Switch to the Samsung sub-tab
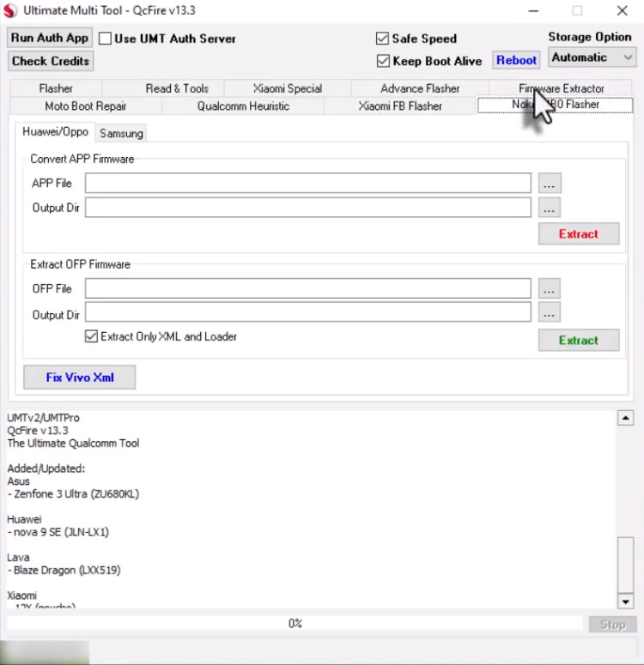644x665 pixels. (x=121, y=133)
